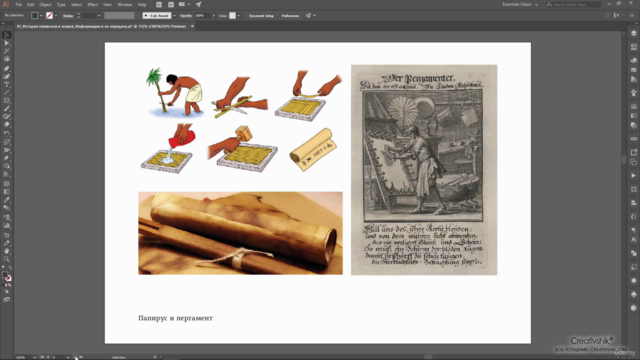640x360 pixels.
Task: Select the Zoom tool
Action: pyautogui.click(x=7, y=259)
